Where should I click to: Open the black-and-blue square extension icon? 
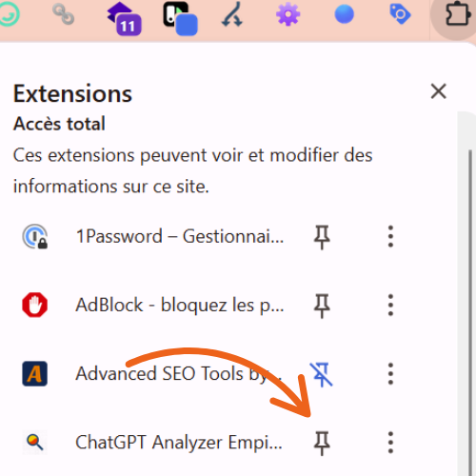click(180, 18)
